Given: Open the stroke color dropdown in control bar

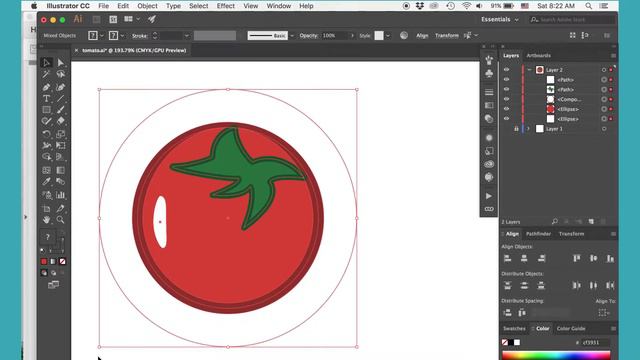Looking at the screenshot, I should coord(122,36).
